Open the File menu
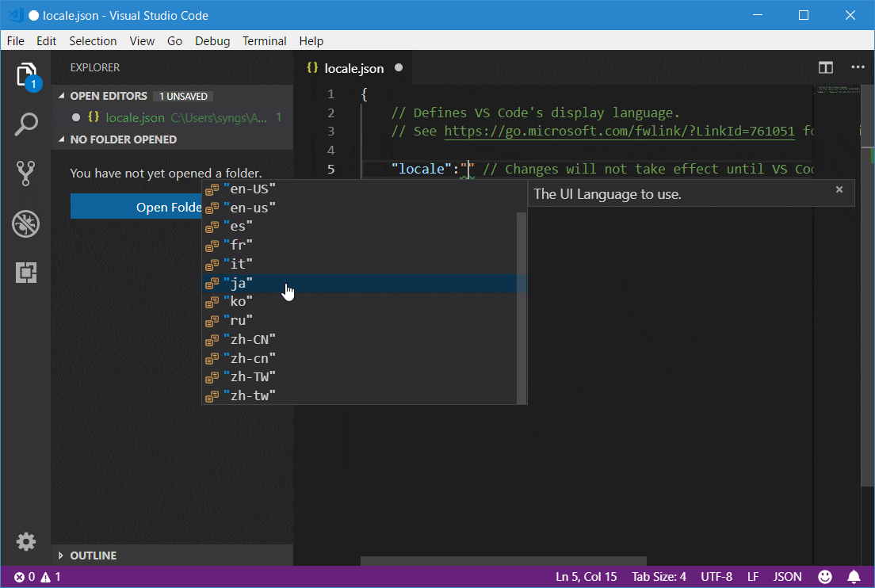Screen dimensions: 875x588 16,40
